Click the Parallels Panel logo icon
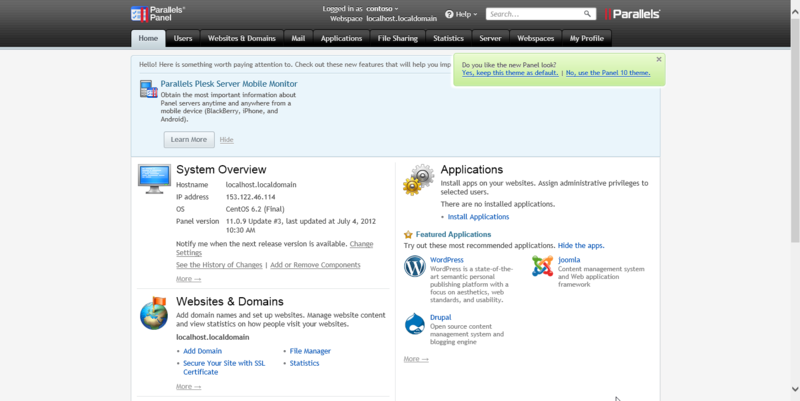The image size is (800, 401). [139, 15]
